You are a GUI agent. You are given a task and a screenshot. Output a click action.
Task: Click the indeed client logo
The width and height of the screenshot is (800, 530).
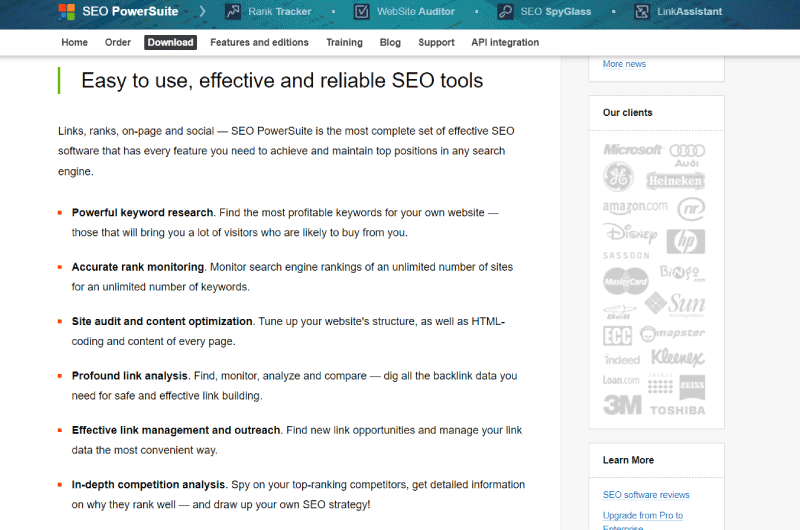tap(621, 360)
